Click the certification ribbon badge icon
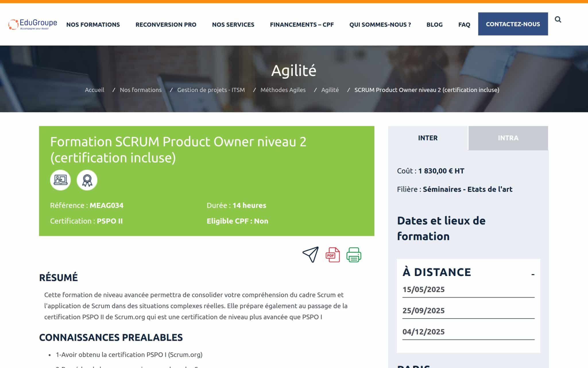Viewport: 588px width, 368px height. pyautogui.click(x=87, y=180)
